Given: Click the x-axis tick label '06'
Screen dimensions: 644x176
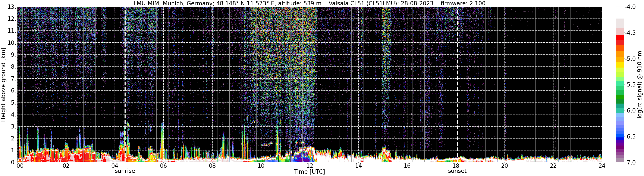Looking at the screenshot, I should (163, 166).
